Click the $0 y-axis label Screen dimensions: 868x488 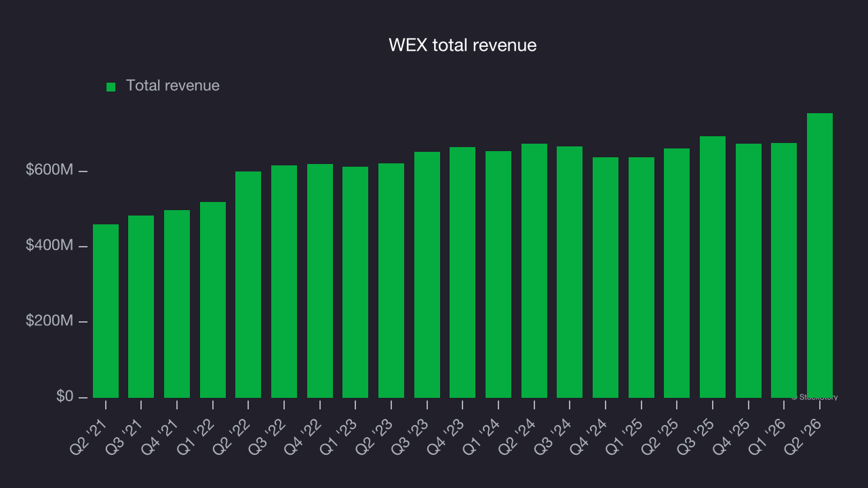[65, 396]
